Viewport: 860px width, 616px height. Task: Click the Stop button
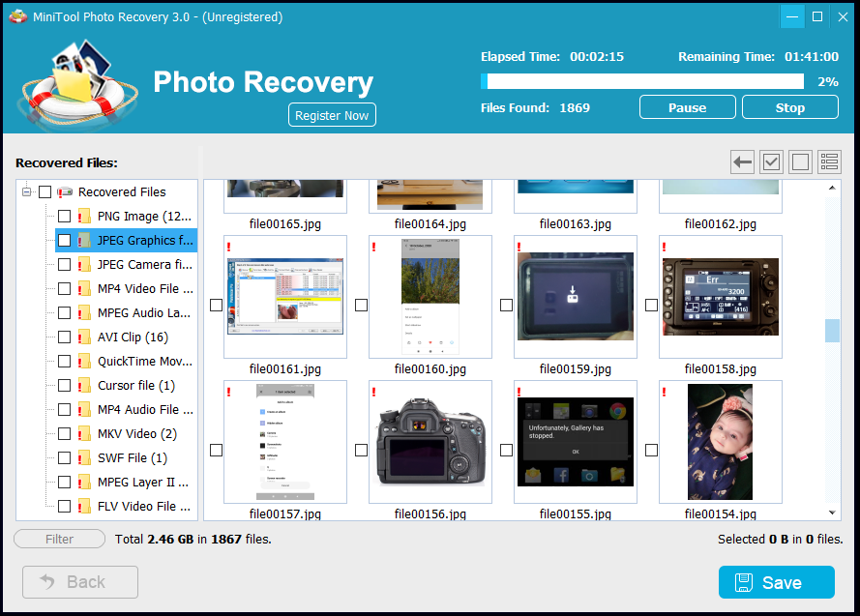(789, 106)
